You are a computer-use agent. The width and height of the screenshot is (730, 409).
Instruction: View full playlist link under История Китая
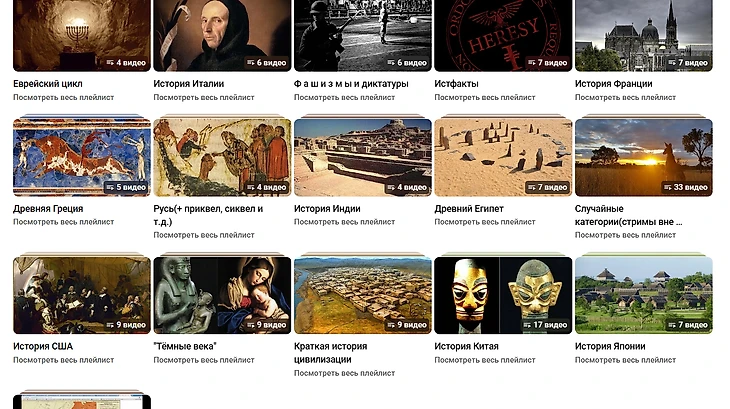485,360
